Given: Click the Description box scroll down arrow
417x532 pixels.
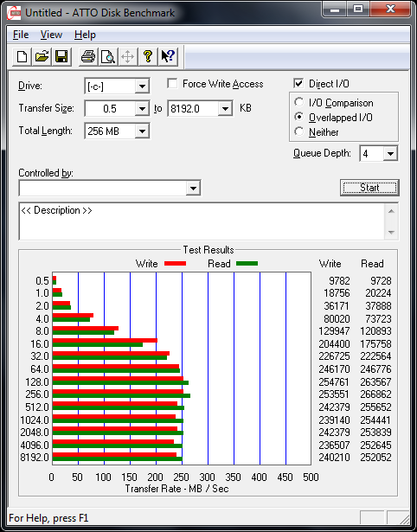Looking at the screenshot, I should pos(391,232).
